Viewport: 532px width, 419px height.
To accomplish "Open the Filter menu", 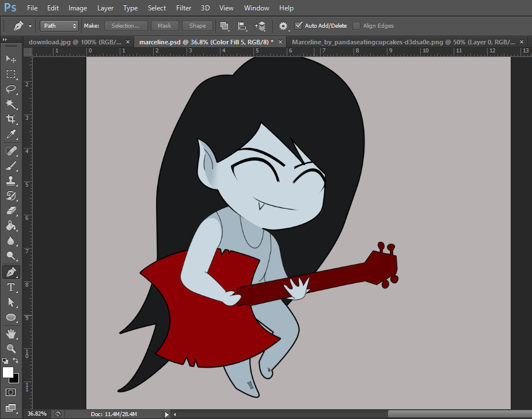I will click(184, 8).
